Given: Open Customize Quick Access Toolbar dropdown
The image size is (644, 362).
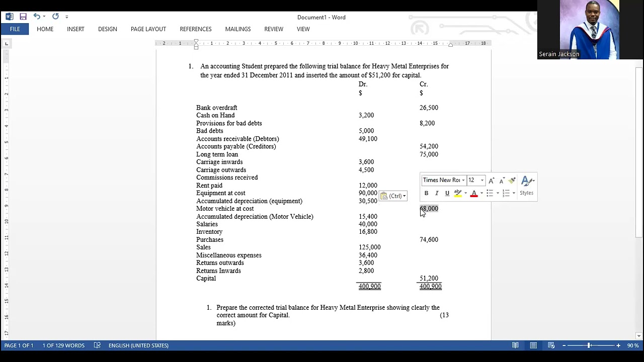Looking at the screenshot, I should point(67,17).
